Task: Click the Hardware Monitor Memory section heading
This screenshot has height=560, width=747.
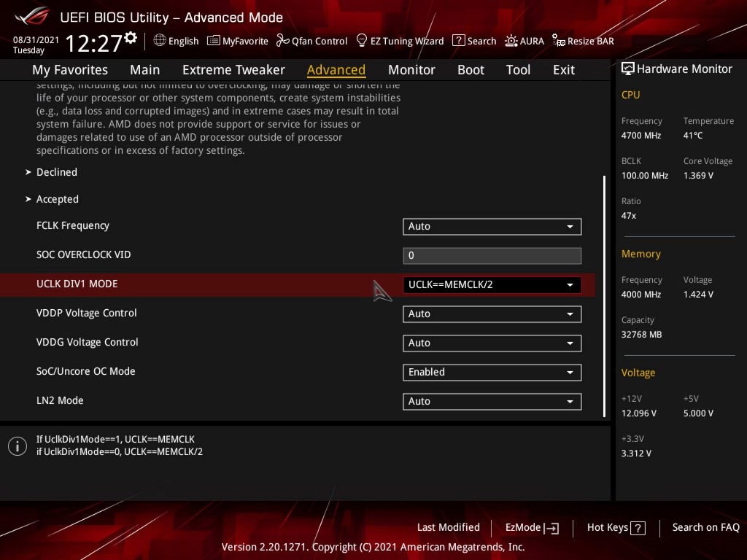Action: (x=640, y=254)
